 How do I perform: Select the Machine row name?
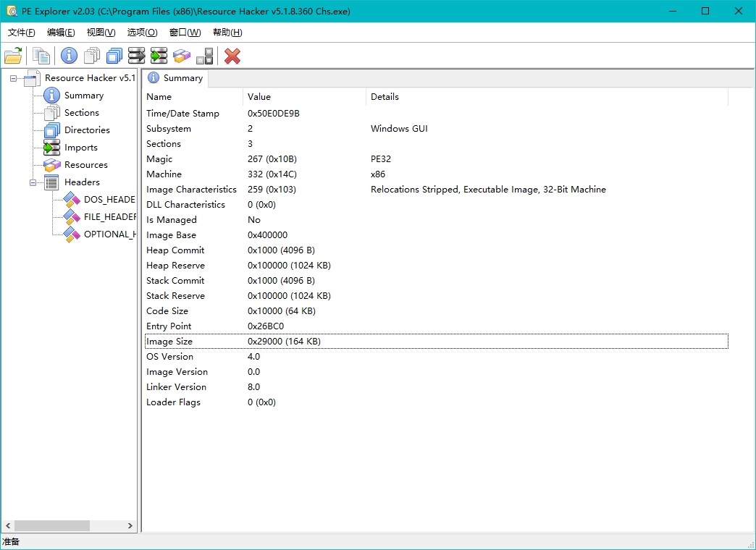coord(164,174)
